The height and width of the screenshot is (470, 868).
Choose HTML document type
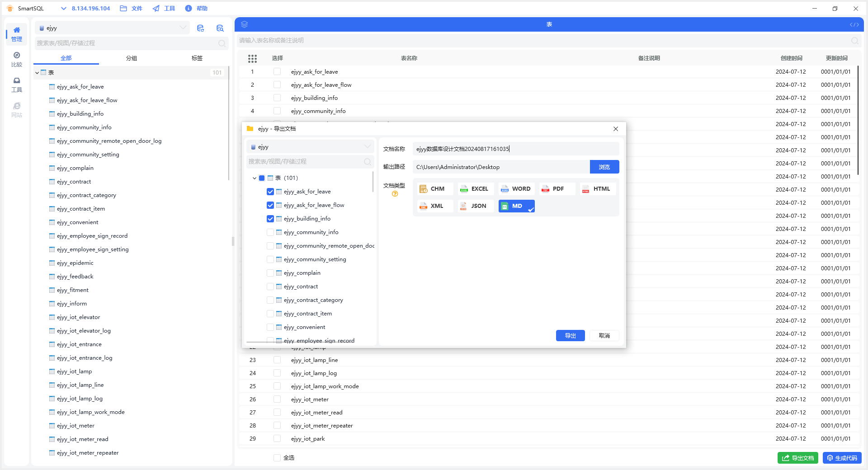pos(598,189)
